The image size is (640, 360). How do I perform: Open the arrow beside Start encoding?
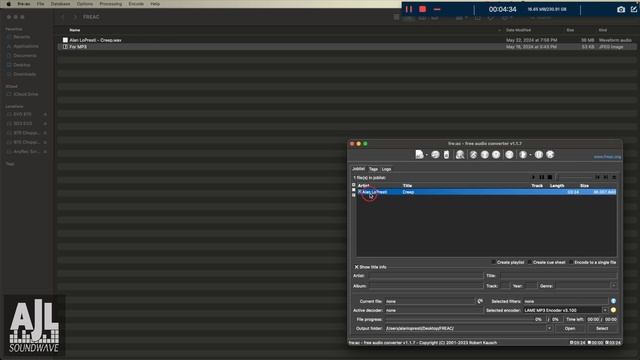pos(530,155)
